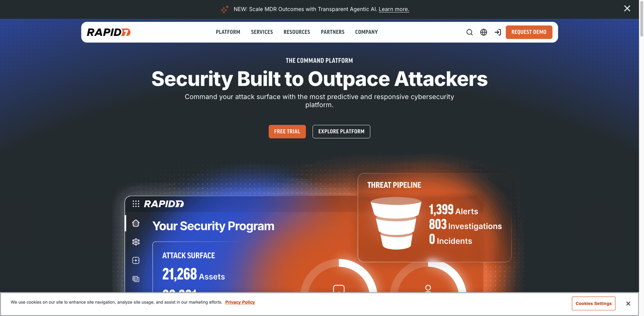
Task: Click 'The Command Platform' label
Action: (319, 60)
